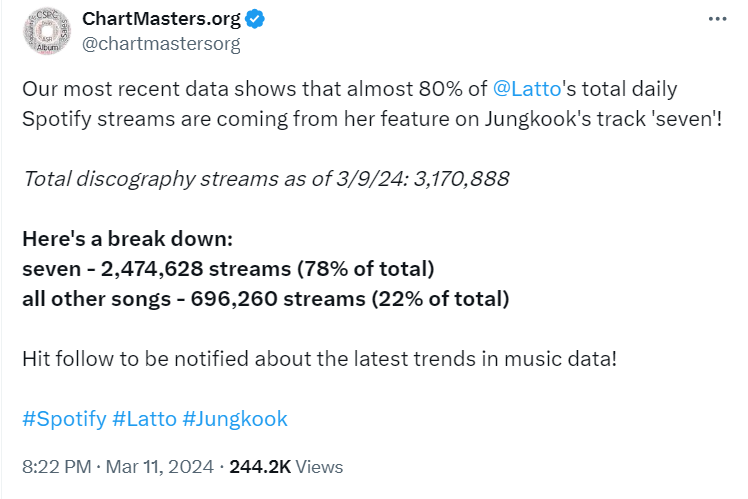Click the 8:22 PM timestamp

tap(55, 466)
